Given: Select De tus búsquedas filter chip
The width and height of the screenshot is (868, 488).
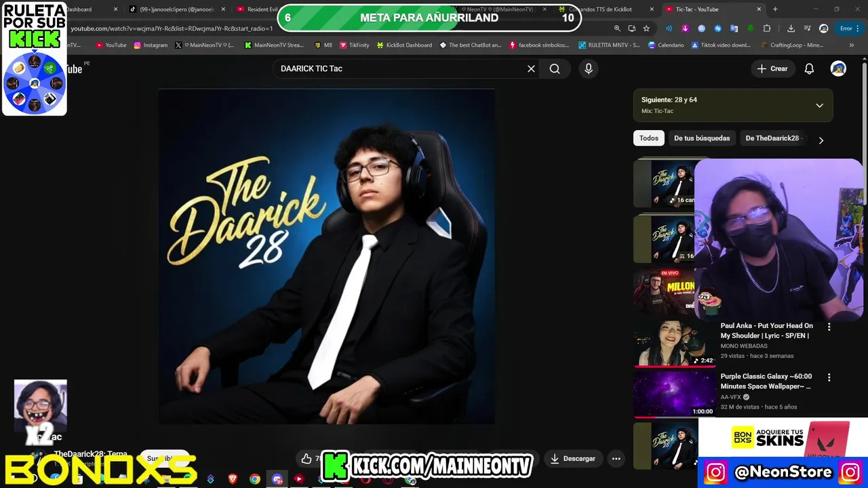Looking at the screenshot, I should (702, 138).
